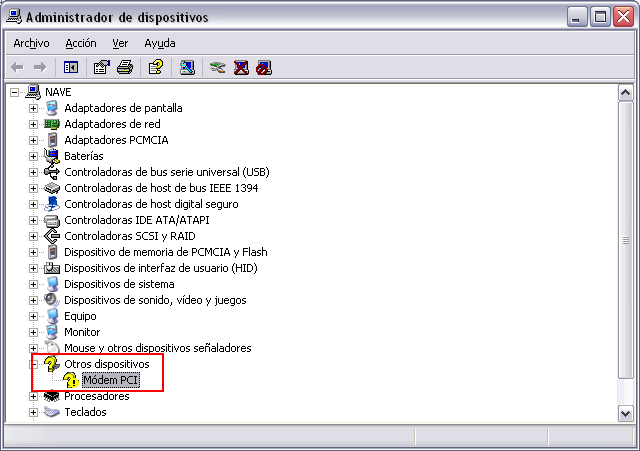Click the Uninstall device red X icon
Image resolution: width=640 pixels, height=451 pixels.
click(241, 67)
